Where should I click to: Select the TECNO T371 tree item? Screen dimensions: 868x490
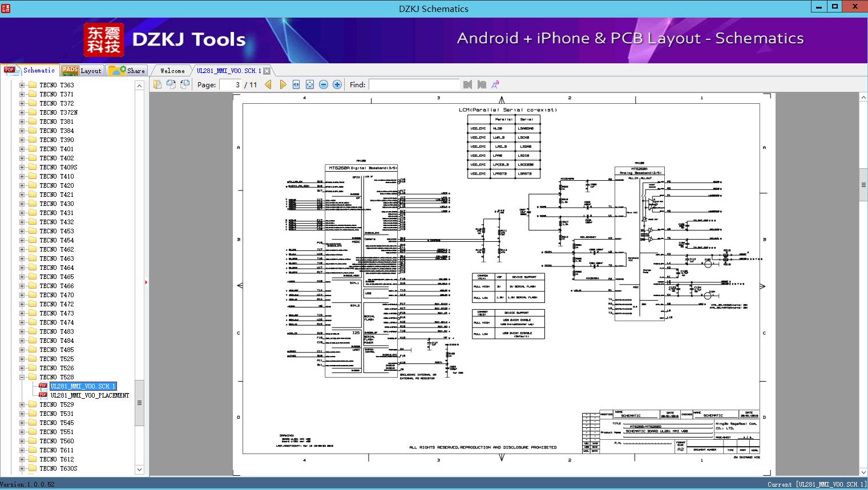tap(56, 94)
